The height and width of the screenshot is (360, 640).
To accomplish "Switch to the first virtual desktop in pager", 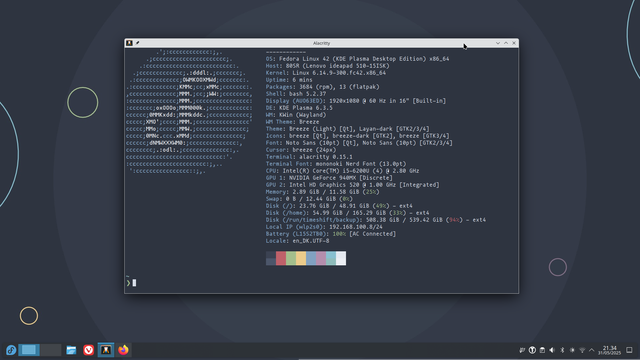I will point(29,350).
